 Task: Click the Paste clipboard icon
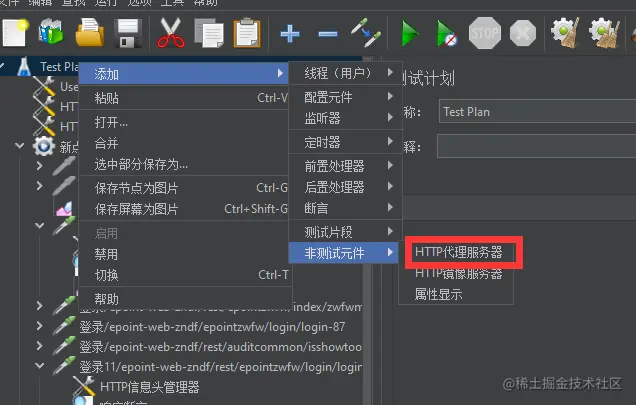(x=247, y=33)
